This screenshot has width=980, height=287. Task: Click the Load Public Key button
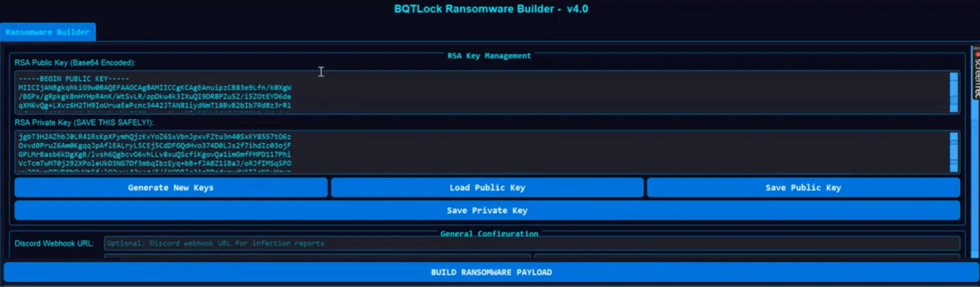tap(487, 188)
